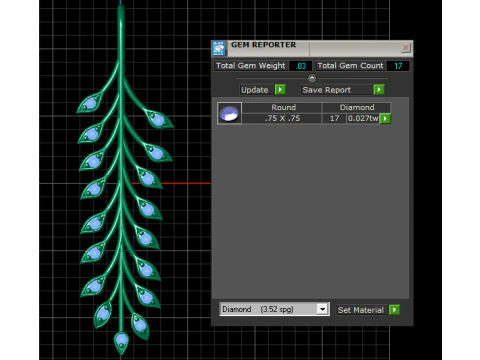Click the green Save Report arrow
The height and width of the screenshot is (360, 480).
tap(379, 90)
